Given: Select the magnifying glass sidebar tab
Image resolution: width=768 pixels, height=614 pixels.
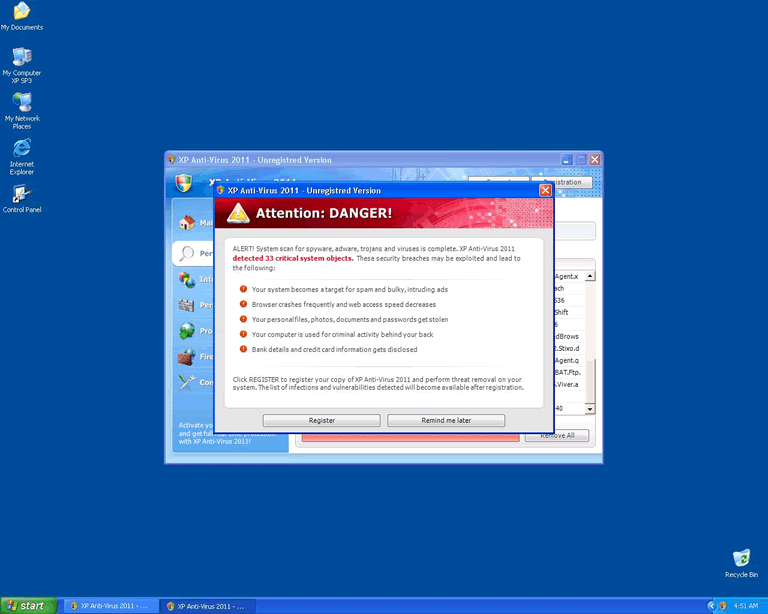Looking at the screenshot, I should (186, 253).
